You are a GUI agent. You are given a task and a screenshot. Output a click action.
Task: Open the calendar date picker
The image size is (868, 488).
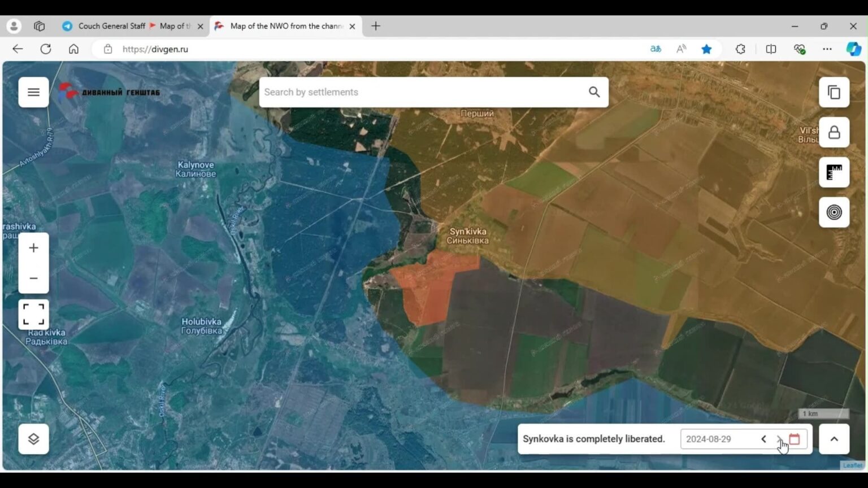click(795, 439)
